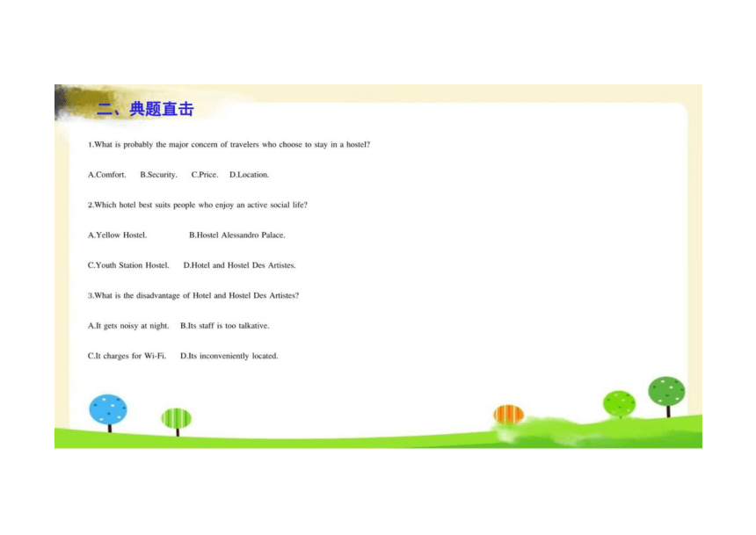Choose 'C.It charges for Wi-Fi.'

pyautogui.click(x=127, y=356)
